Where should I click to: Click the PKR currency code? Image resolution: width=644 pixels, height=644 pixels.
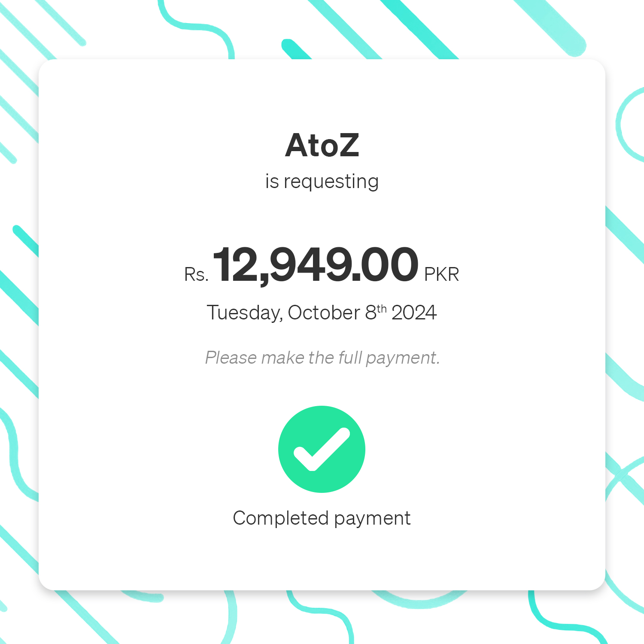tap(442, 274)
